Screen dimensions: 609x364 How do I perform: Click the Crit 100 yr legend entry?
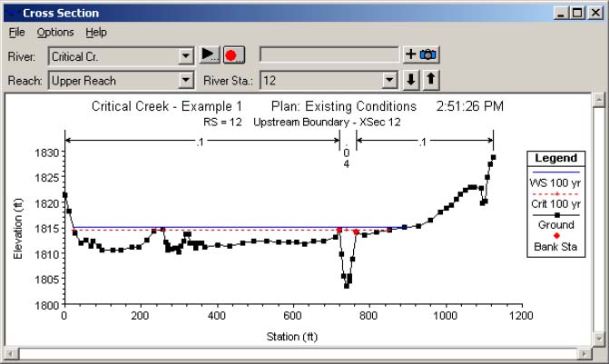(556, 202)
